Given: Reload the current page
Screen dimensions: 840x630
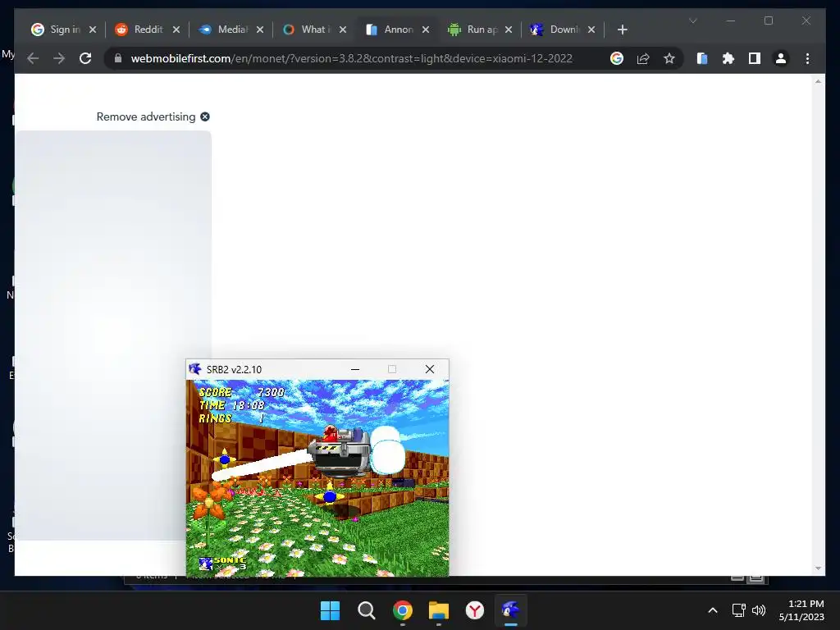Looking at the screenshot, I should [85, 58].
